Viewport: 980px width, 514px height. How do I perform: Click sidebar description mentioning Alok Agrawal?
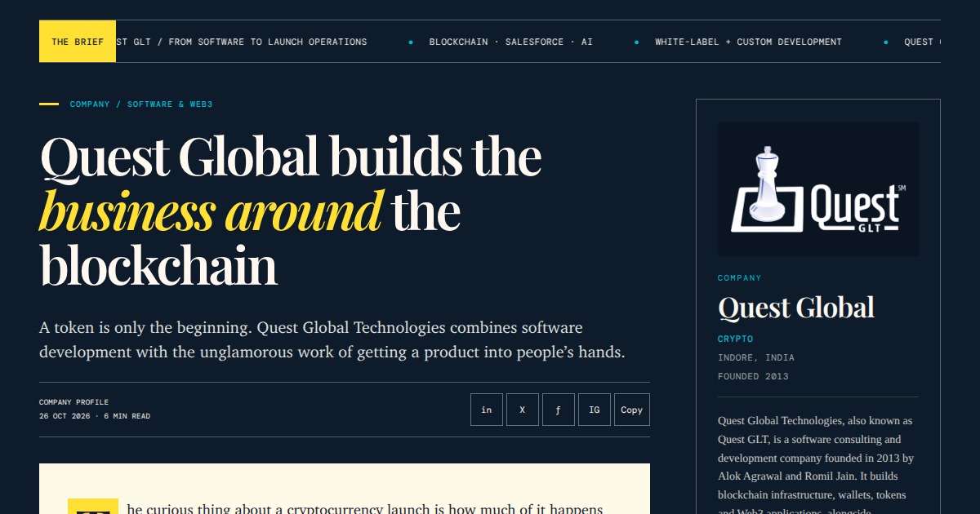(817, 463)
